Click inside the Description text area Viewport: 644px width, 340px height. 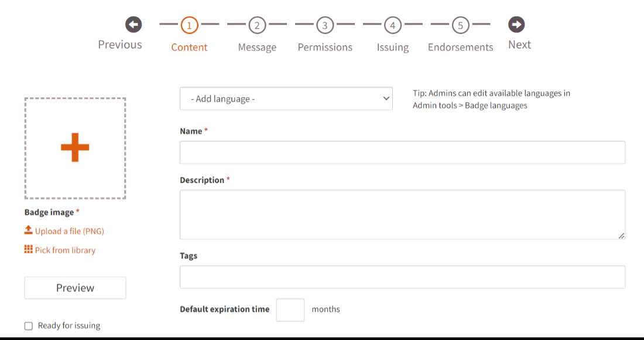(403, 215)
